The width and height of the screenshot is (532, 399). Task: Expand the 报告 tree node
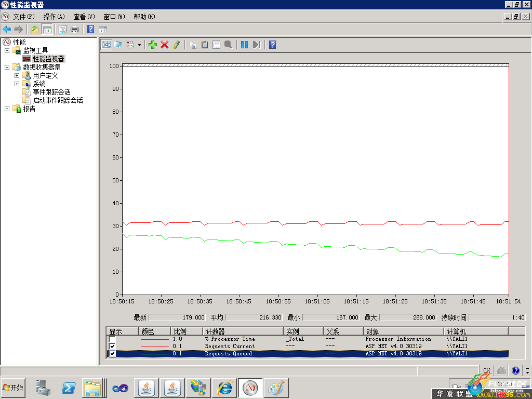(x=7, y=109)
